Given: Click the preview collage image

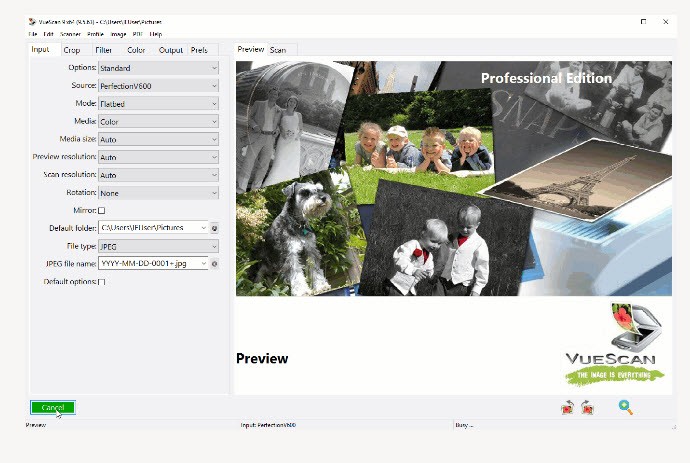Looking at the screenshot, I should click(454, 178).
